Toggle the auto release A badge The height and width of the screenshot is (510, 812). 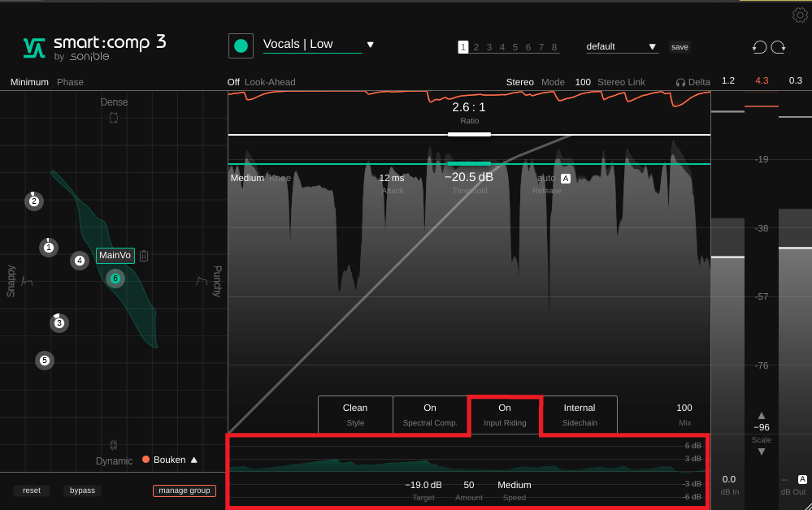click(566, 179)
